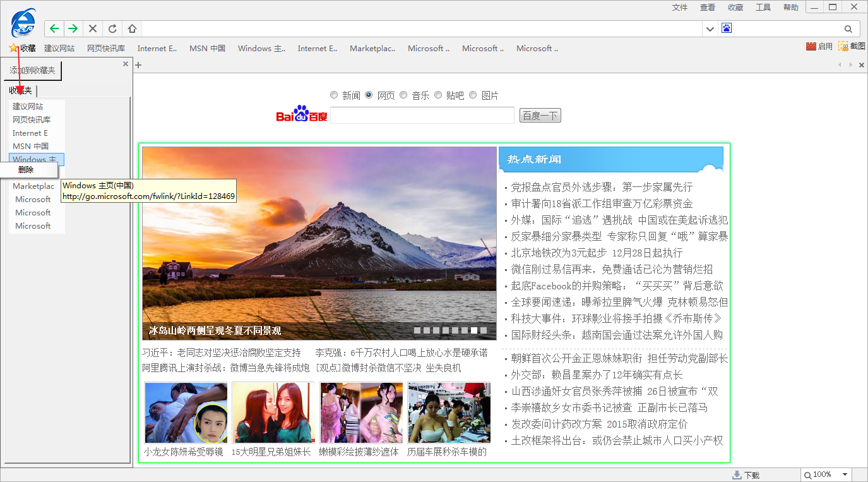Open news link 土改框架将出台
This screenshot has width=868, height=482.
click(x=617, y=440)
